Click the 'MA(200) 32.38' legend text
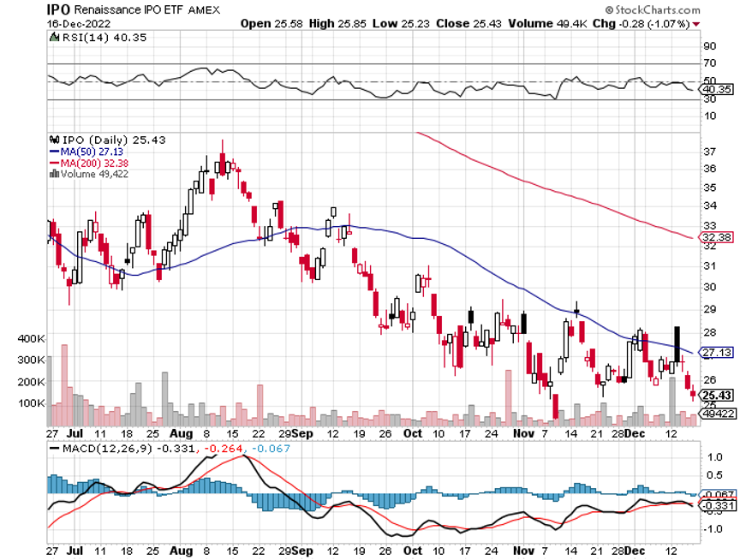The width and height of the screenshot is (740, 560). click(x=94, y=164)
